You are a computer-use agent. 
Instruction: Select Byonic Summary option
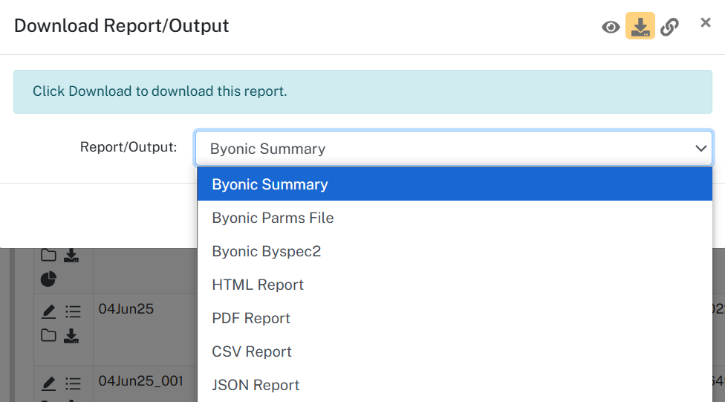coord(455,184)
